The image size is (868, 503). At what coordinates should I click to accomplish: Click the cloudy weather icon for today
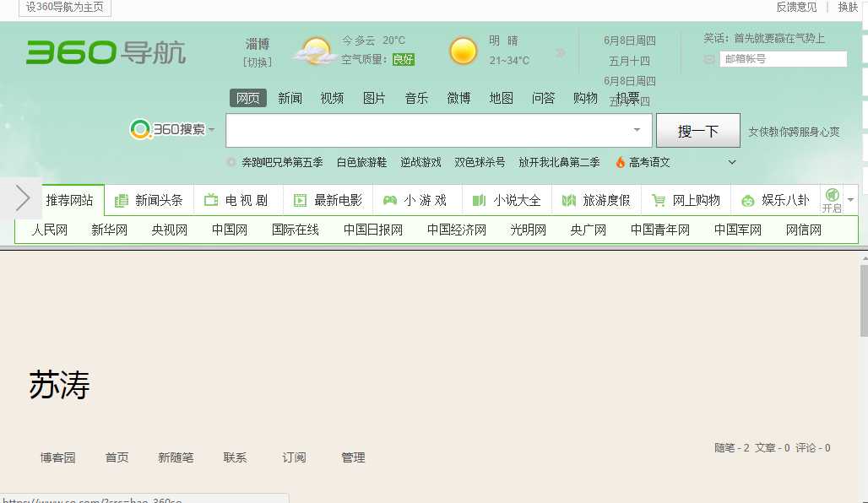(314, 51)
